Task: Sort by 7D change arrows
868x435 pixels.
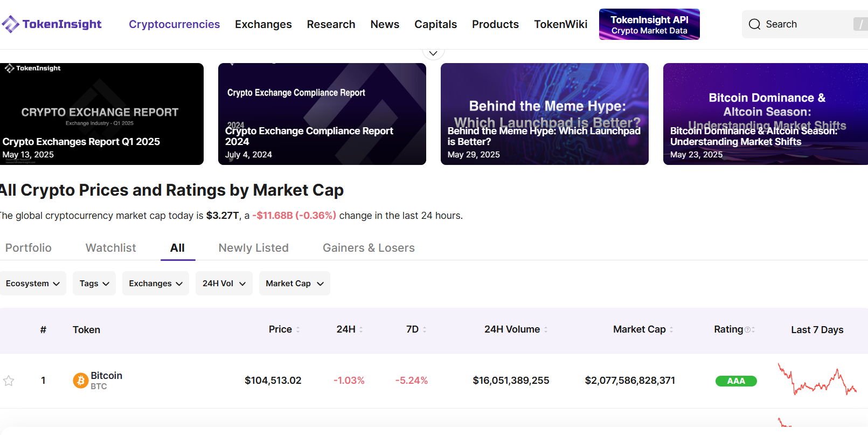Action: (425, 329)
